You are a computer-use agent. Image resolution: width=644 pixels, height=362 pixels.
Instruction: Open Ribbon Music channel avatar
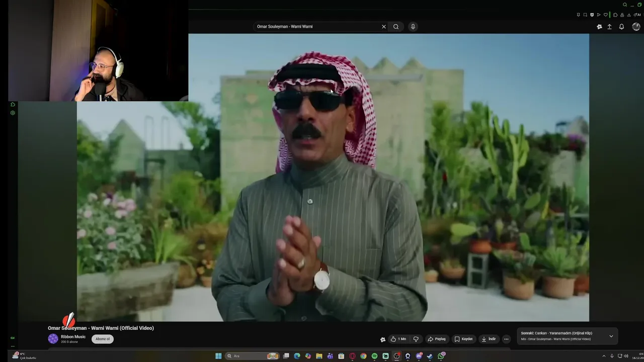coord(53,339)
